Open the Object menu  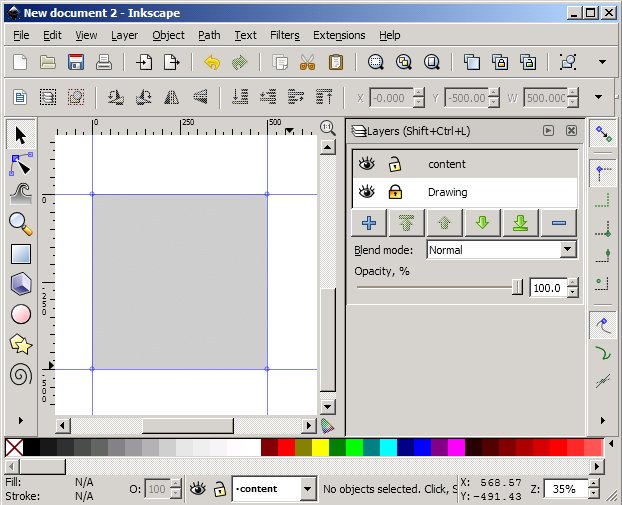[169, 35]
